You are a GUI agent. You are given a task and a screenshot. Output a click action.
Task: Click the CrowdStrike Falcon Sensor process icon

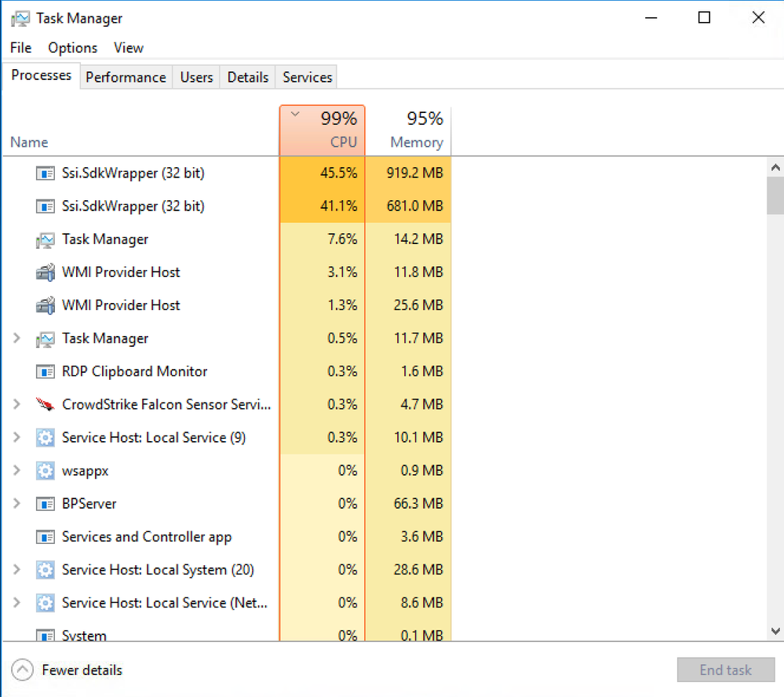point(45,405)
